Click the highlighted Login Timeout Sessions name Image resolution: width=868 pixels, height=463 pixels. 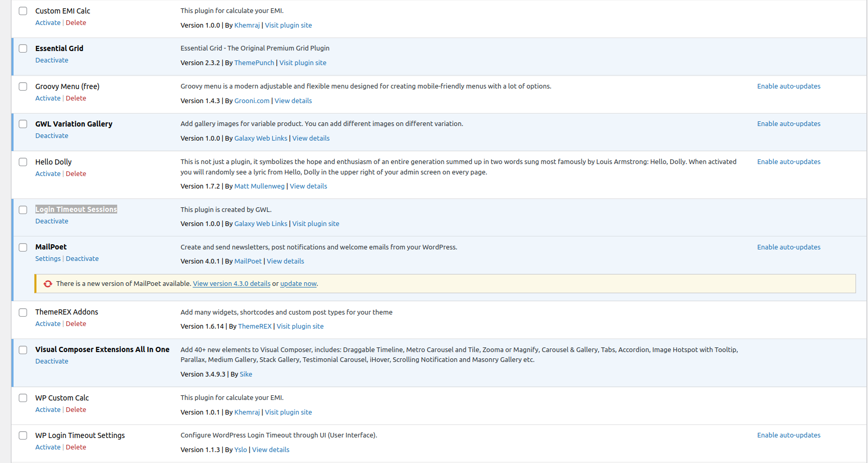[76, 209]
